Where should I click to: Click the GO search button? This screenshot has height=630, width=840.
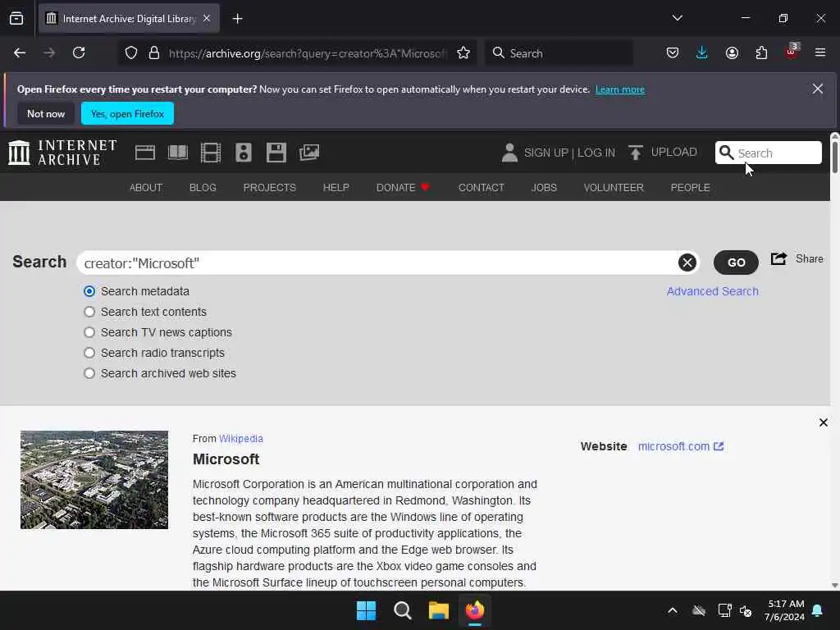point(736,262)
